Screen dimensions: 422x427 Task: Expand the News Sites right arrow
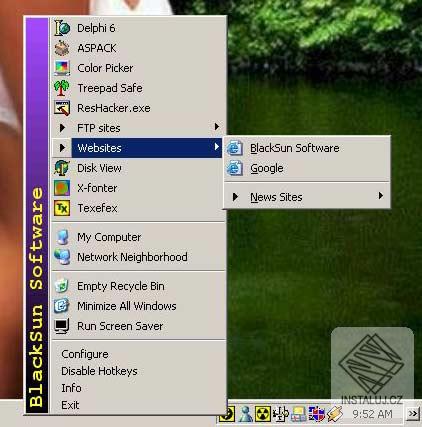[381, 196]
